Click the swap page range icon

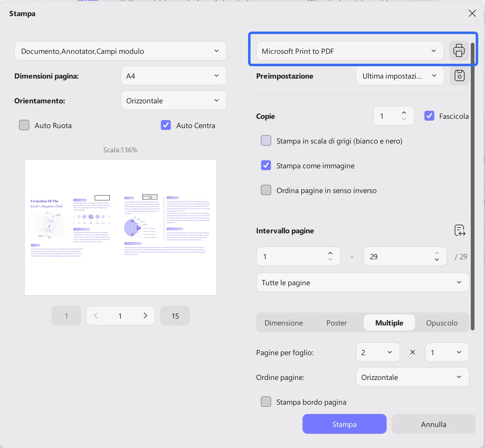pos(460,230)
